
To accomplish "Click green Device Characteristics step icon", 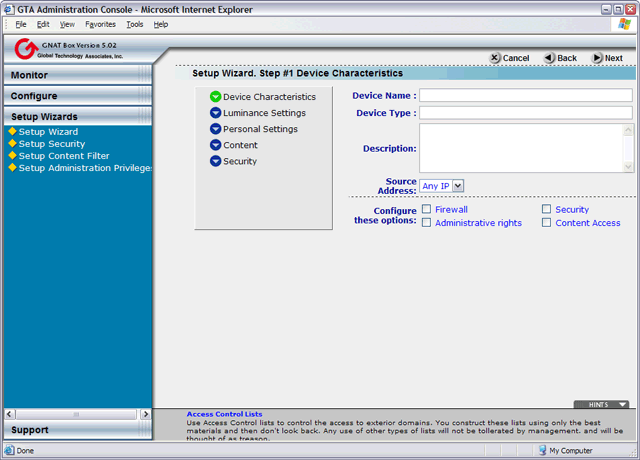I will (x=216, y=97).
